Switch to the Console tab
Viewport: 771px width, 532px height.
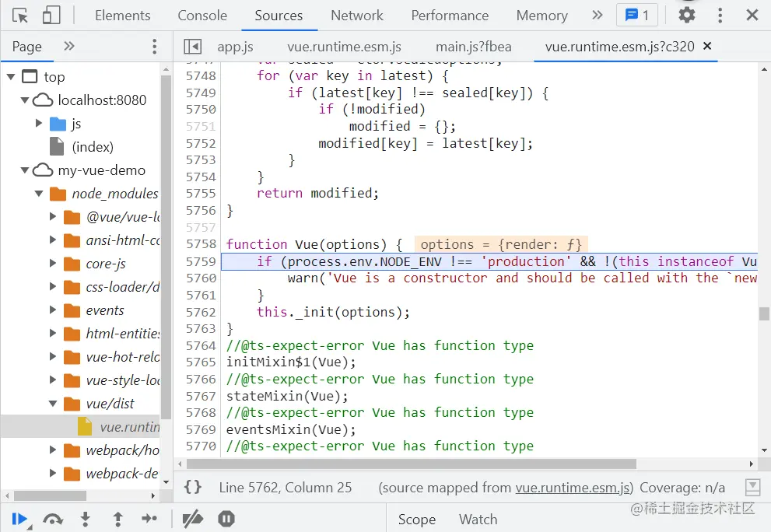tap(202, 16)
